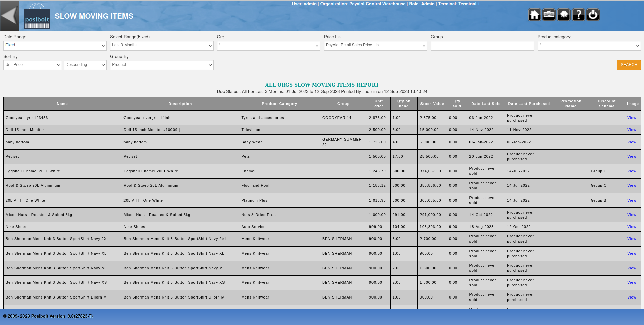The width and height of the screenshot is (644, 325).
Task: Click the Logout power icon
Action: [593, 15]
